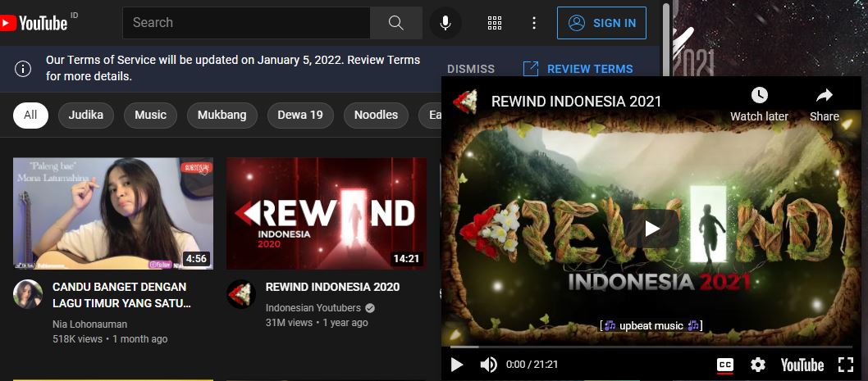Image resolution: width=868 pixels, height=381 pixels.
Task: Visit the Indonesian Youtubers channel name
Action: (313, 308)
